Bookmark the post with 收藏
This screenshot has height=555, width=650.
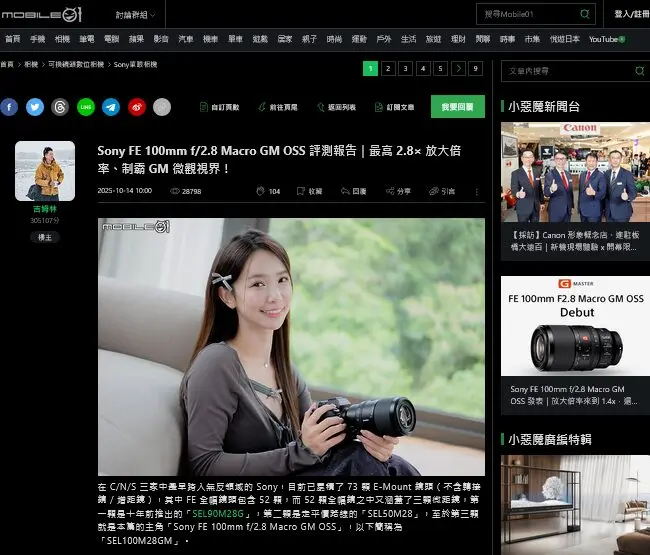[309, 191]
